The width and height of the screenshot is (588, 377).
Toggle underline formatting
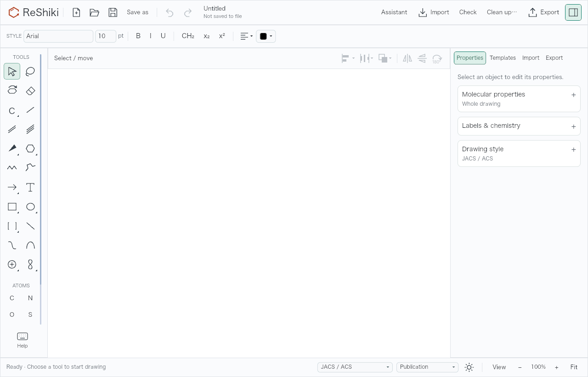[163, 36]
